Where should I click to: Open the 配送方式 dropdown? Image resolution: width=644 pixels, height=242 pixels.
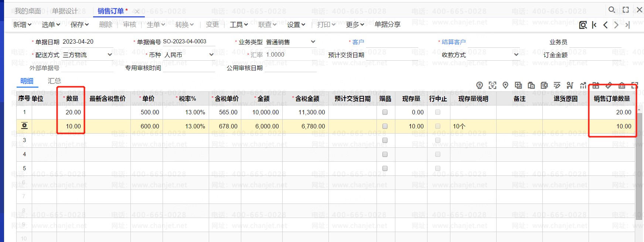click(x=110, y=55)
